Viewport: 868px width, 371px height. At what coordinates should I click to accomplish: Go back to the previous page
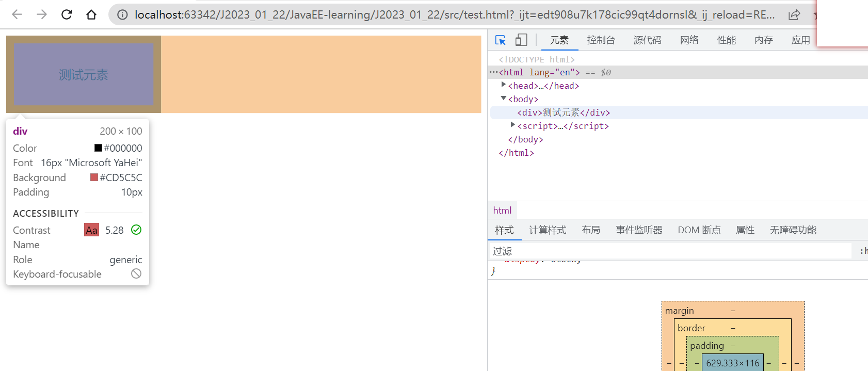[x=17, y=14]
